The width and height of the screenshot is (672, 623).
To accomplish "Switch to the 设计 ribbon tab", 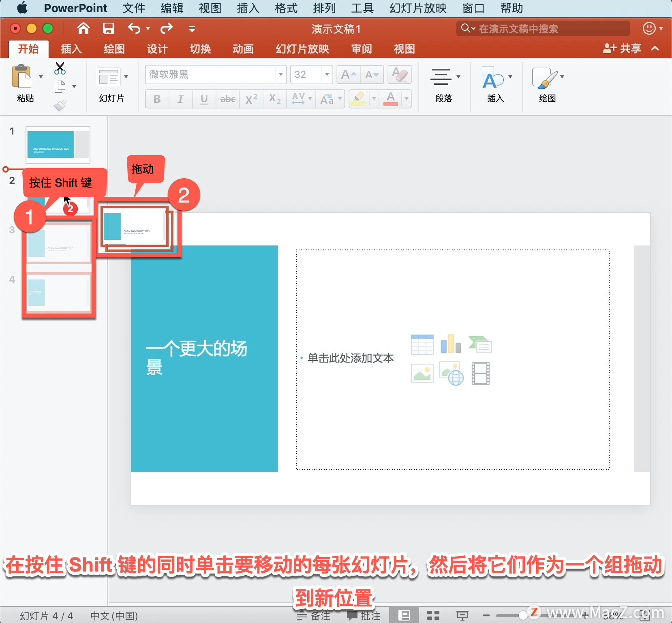I will coord(157,49).
